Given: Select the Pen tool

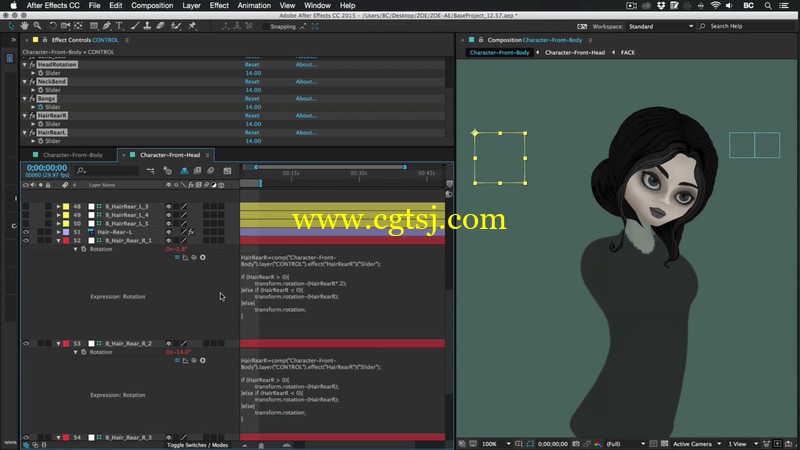Looking at the screenshot, I should [107, 26].
